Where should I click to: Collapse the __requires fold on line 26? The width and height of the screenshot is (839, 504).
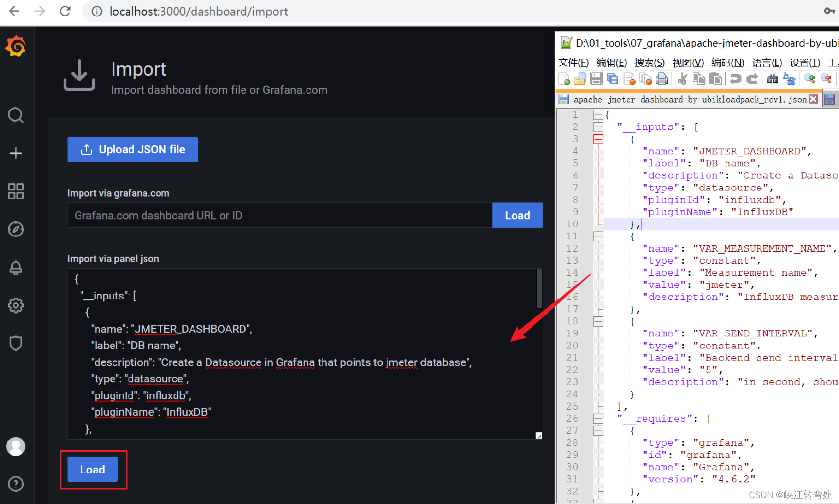coord(598,419)
